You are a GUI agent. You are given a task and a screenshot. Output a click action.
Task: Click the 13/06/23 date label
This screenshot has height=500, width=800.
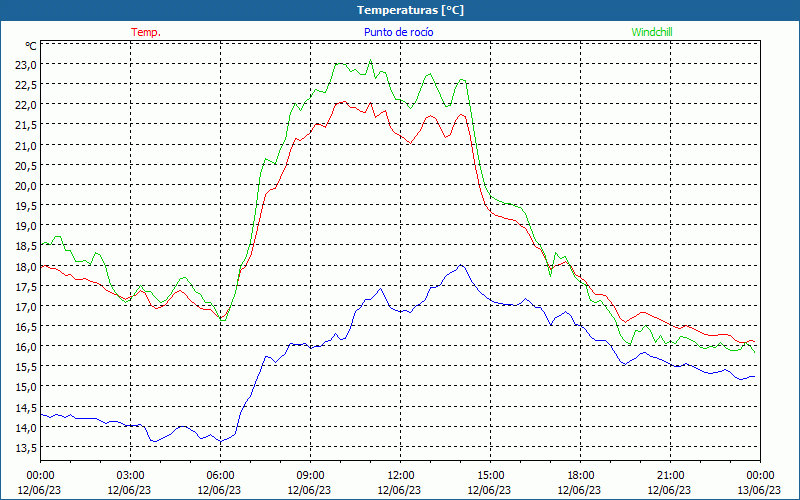(x=760, y=490)
